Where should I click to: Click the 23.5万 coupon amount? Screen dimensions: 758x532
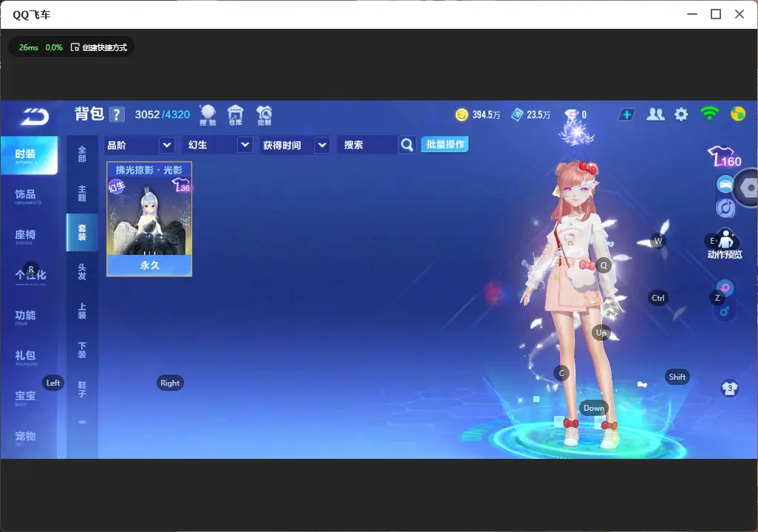click(x=539, y=115)
